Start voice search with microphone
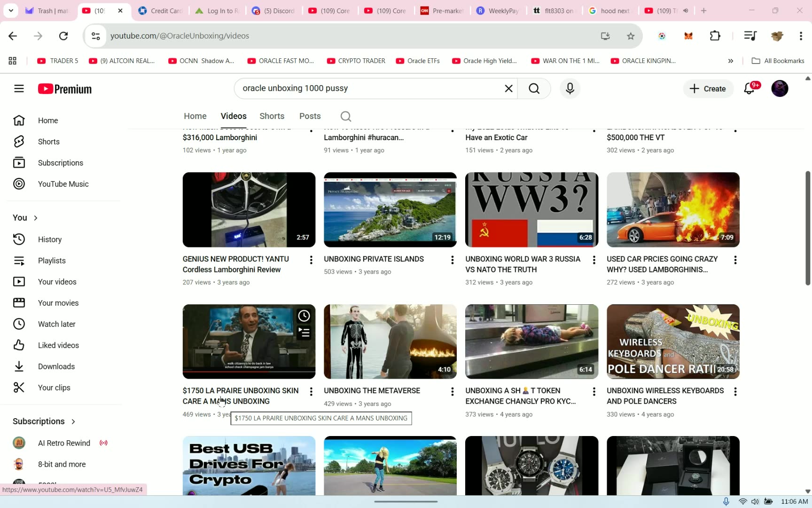The width and height of the screenshot is (812, 508). tap(570, 88)
